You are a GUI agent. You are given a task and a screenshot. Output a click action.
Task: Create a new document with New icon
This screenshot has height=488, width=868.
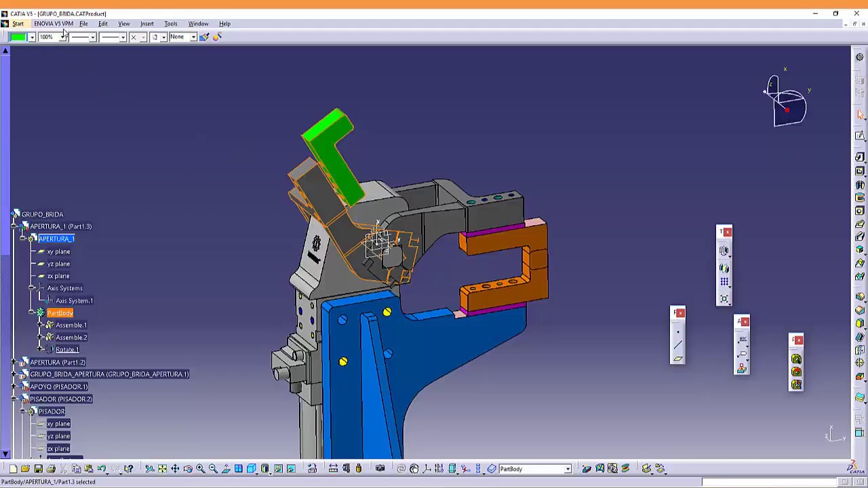pyautogui.click(x=13, y=468)
